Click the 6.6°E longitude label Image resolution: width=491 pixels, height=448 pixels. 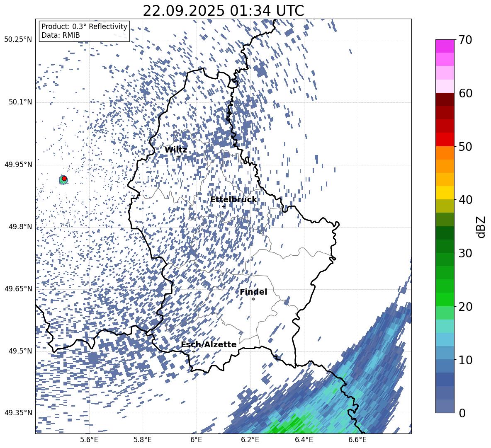click(x=357, y=440)
